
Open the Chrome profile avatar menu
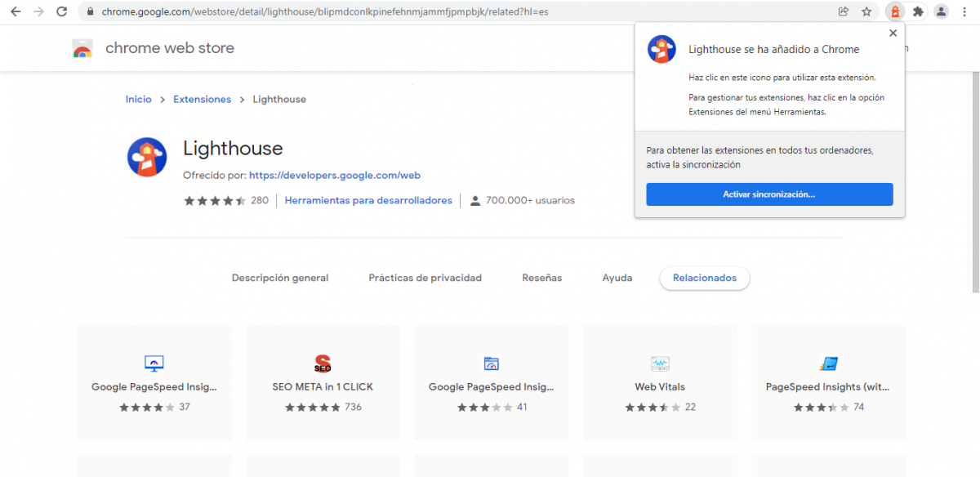pyautogui.click(x=942, y=11)
